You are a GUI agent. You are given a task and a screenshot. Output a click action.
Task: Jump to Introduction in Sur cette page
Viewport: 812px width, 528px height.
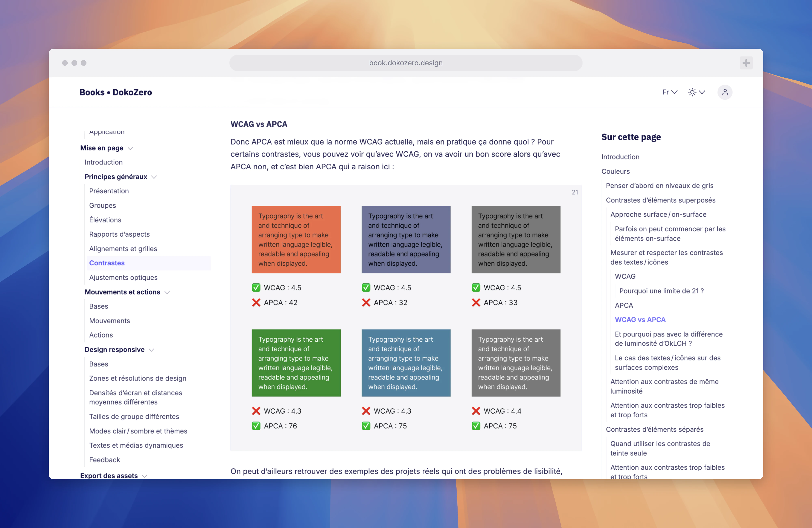point(620,157)
